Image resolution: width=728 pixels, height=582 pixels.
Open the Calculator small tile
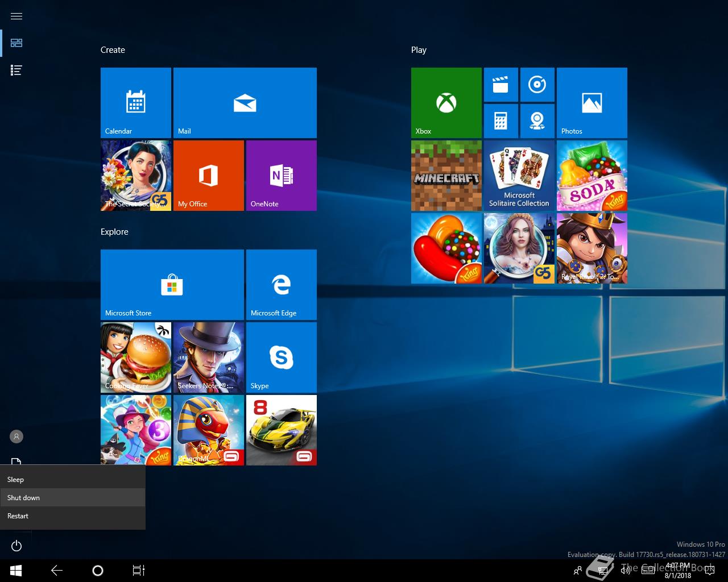[500, 120]
